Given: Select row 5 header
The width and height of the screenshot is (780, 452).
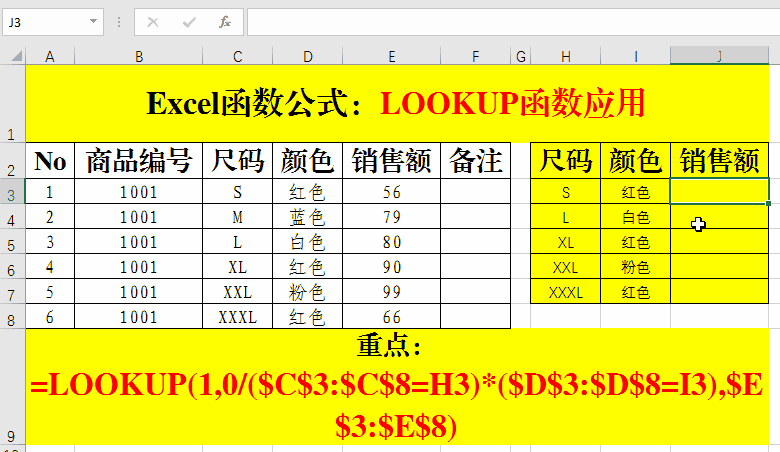Looking at the screenshot, I should (12, 241).
